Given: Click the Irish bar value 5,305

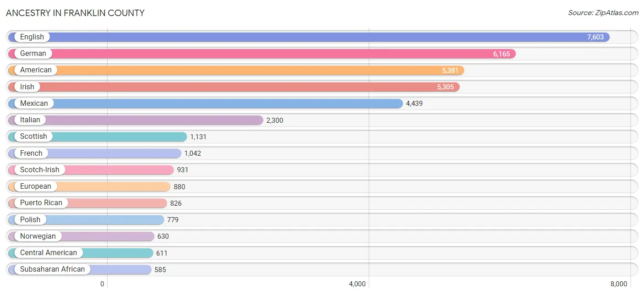Looking at the screenshot, I should (446, 87).
